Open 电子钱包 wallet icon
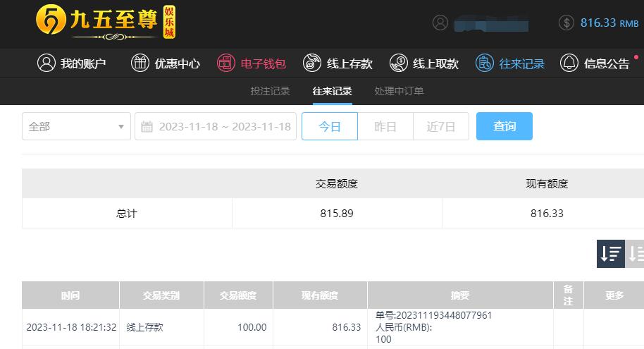Image resolution: width=644 pixels, height=349 pixels. pyautogui.click(x=226, y=63)
